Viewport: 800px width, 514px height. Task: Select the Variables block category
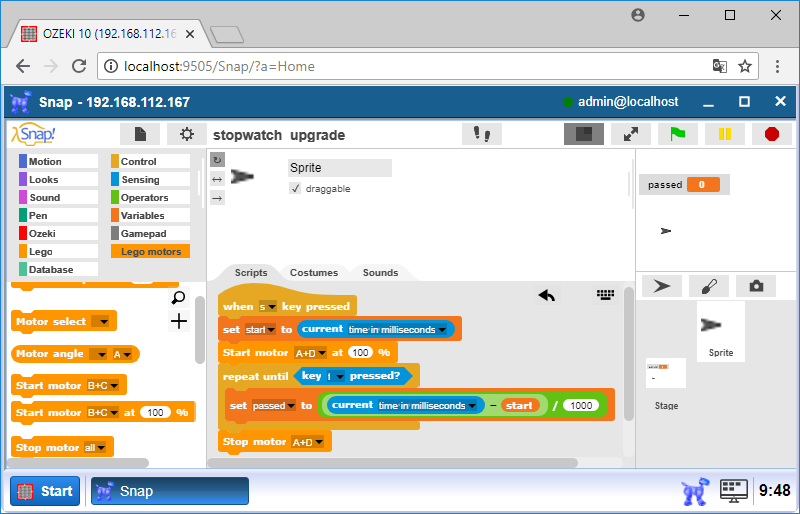click(x=151, y=215)
